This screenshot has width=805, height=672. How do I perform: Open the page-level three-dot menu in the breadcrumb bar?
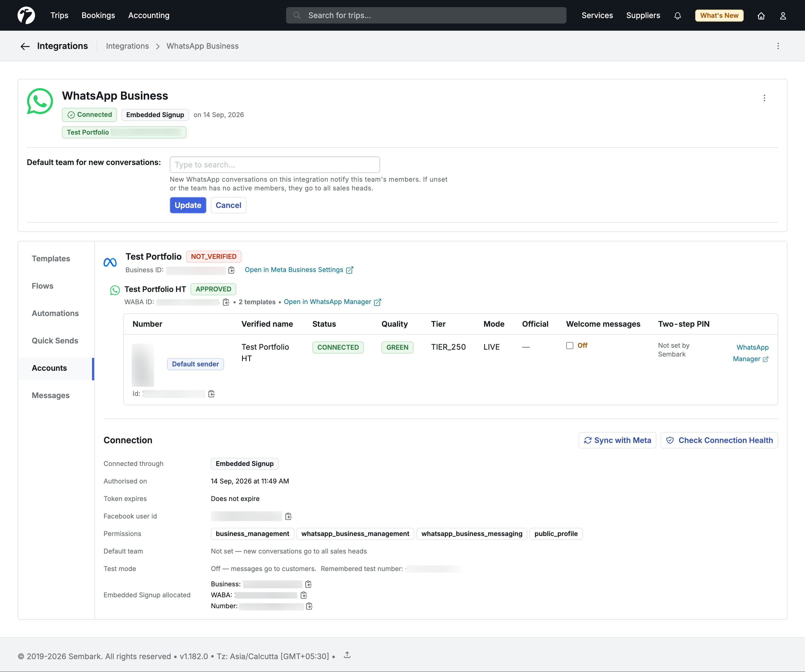coord(778,46)
